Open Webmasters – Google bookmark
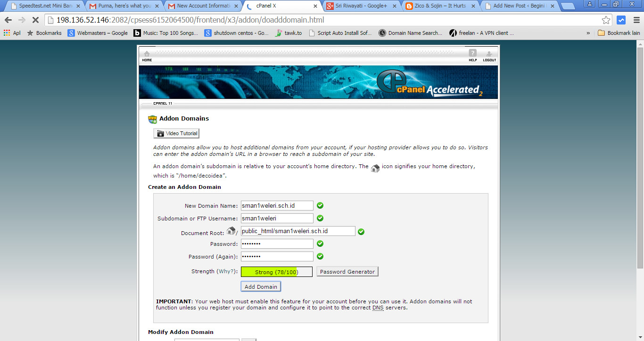This screenshot has height=341, width=644. (98, 33)
